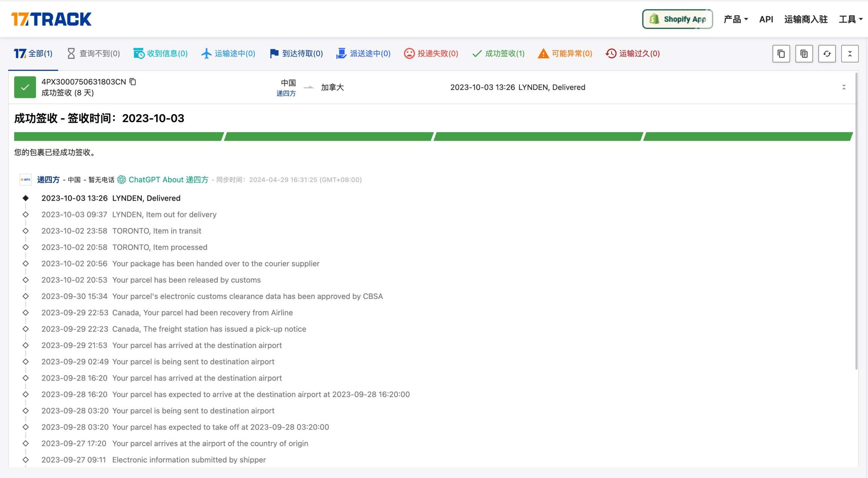Click 'arrives at the airport of the country of origin' entry
The width and height of the screenshot is (868, 478).
coord(210,443)
